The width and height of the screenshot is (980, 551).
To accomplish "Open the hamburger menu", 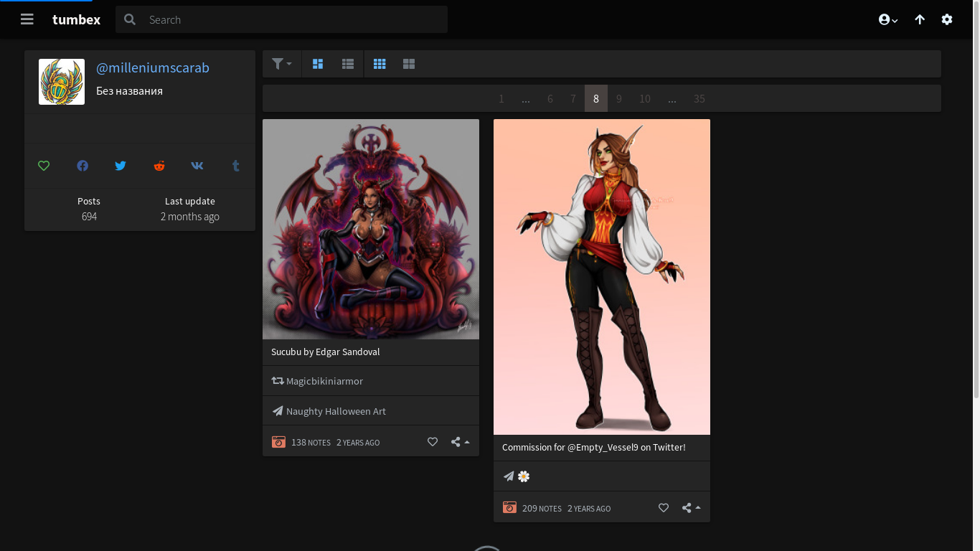I will pyautogui.click(x=27, y=19).
